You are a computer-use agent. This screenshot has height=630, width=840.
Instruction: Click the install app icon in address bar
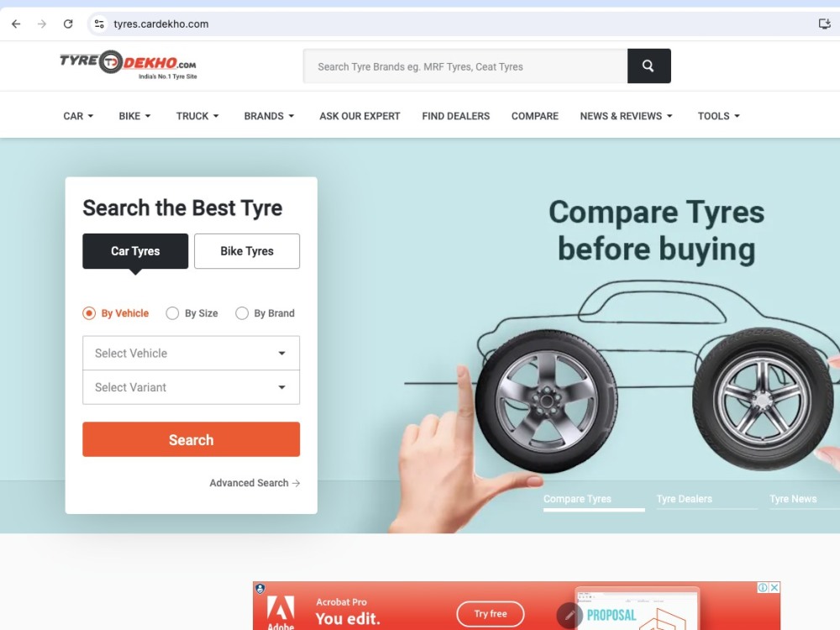(824, 24)
